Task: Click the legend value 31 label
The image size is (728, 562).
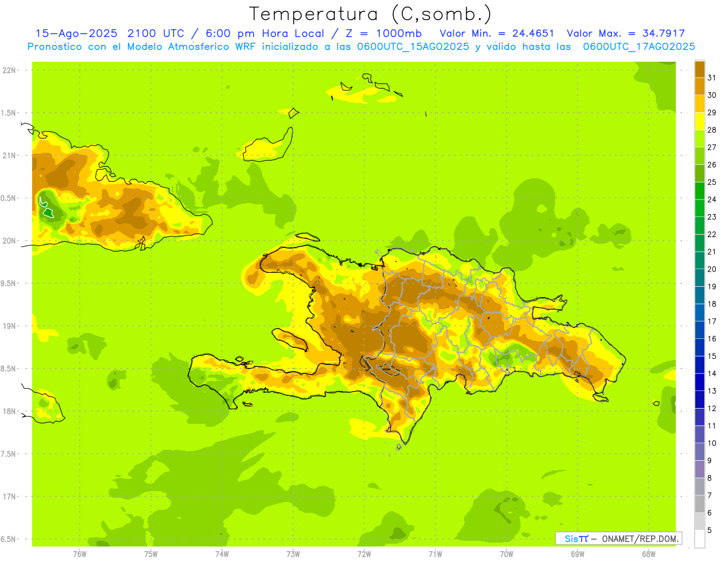Action: [x=712, y=78]
